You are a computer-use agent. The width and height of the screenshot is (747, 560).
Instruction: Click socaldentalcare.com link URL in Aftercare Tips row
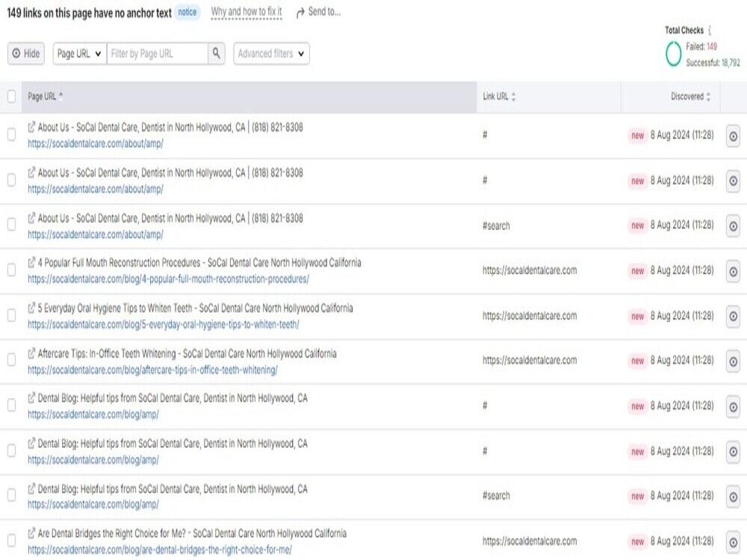(530, 361)
